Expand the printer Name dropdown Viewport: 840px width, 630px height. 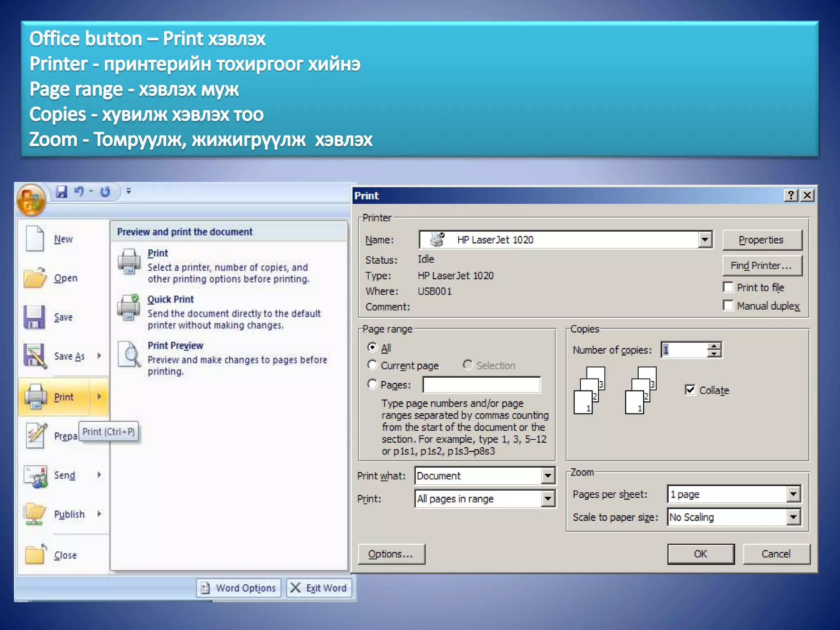(705, 240)
